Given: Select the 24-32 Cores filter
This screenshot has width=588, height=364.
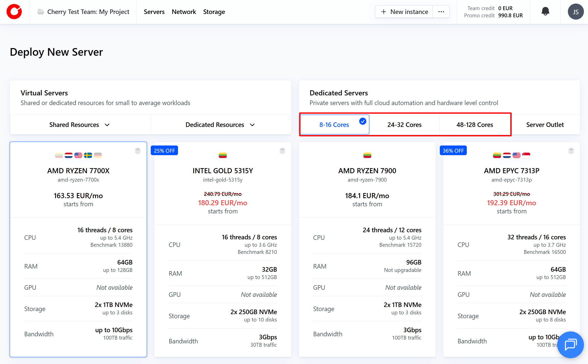Looking at the screenshot, I should point(404,125).
